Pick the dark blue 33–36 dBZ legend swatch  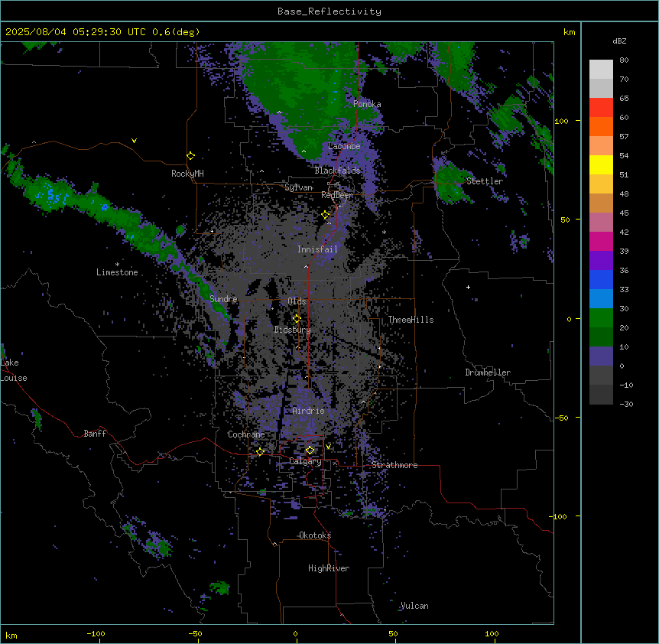point(601,279)
